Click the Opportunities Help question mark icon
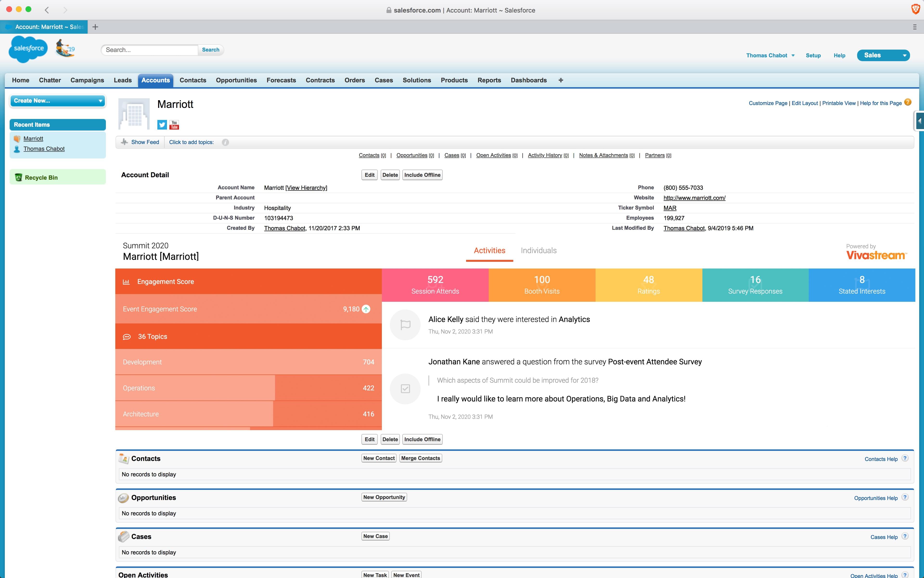Screen dimensions: 924x578 click(x=905, y=497)
